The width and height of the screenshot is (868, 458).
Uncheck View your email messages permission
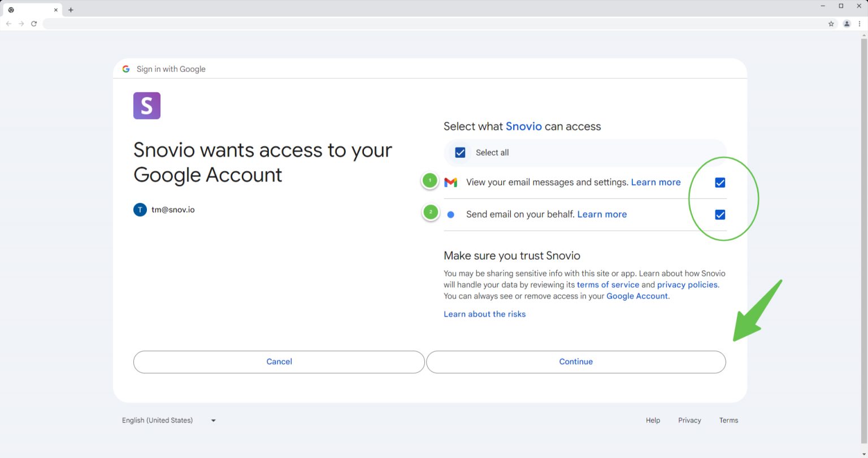click(720, 183)
